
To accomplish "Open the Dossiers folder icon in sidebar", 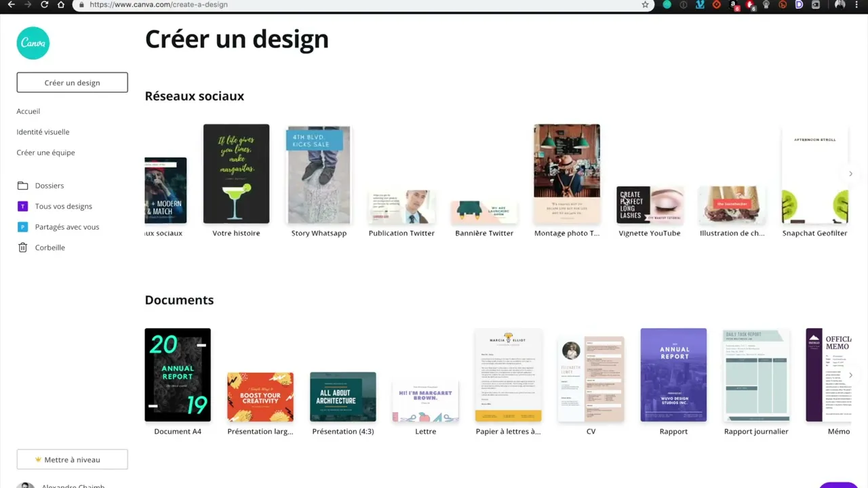I will 23,185.
